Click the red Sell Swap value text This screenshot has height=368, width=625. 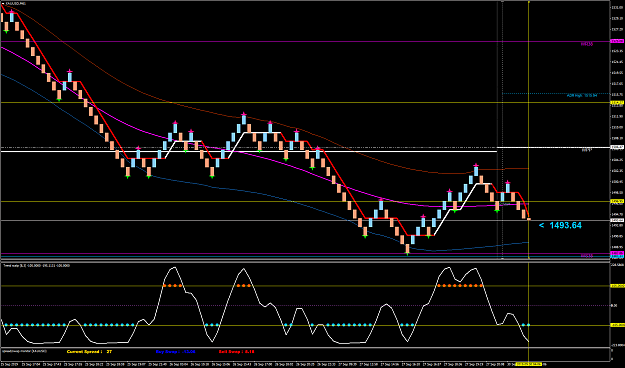point(236,352)
